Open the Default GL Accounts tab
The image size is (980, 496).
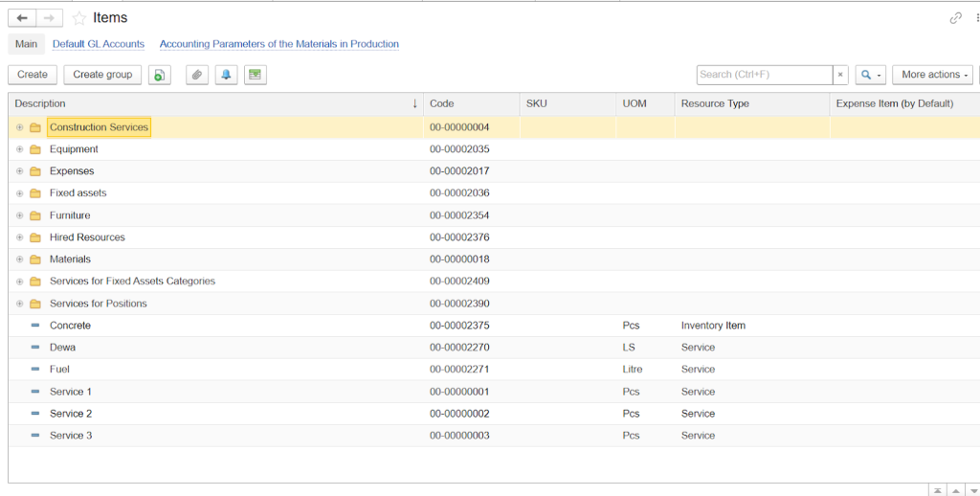[99, 44]
